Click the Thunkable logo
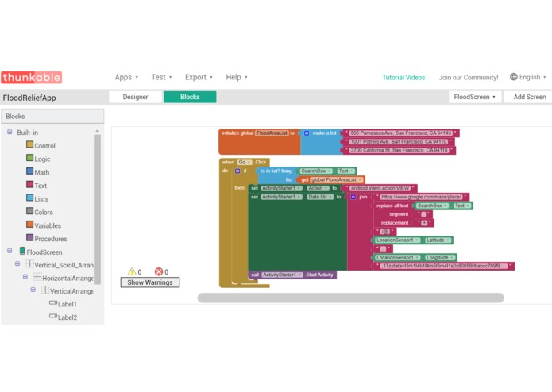Viewport: 552px width, 392px height. (x=31, y=77)
